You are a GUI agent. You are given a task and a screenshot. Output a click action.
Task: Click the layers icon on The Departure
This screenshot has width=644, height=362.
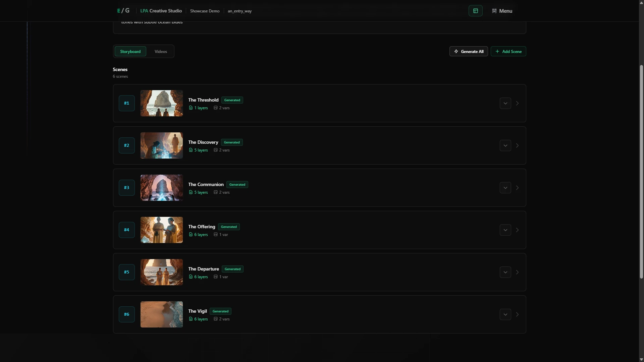(x=191, y=277)
